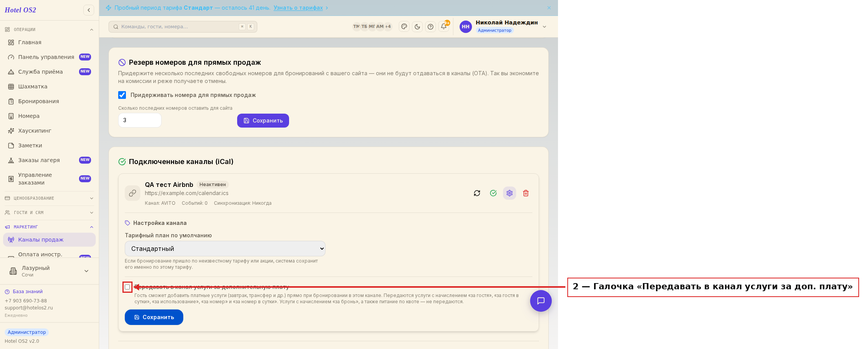This screenshot has height=349, width=868.
Task: Open the help question mark icon
Action: tap(431, 27)
